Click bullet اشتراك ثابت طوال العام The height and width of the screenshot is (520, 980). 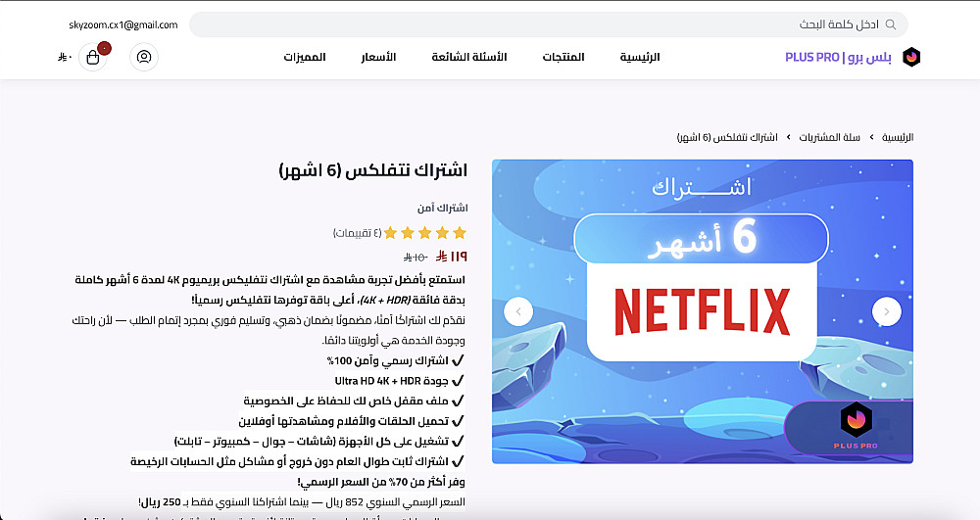(x=298, y=461)
